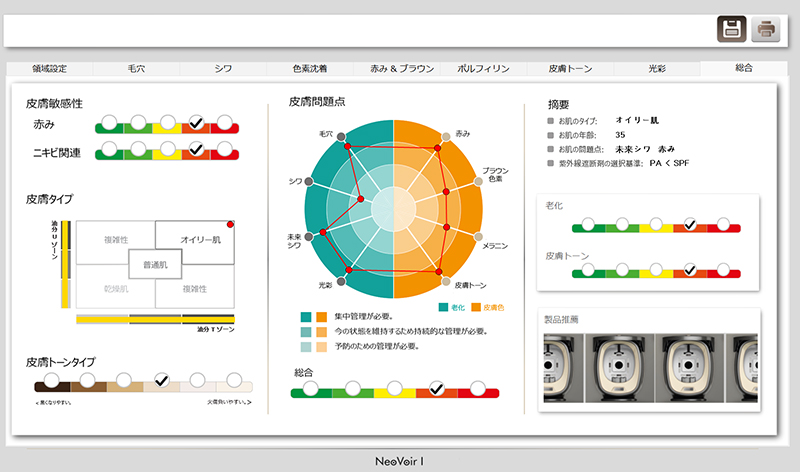Viewport: 800px width, 472px height.
Task: Select the red last circle on 赤み scale
Action: [225, 122]
